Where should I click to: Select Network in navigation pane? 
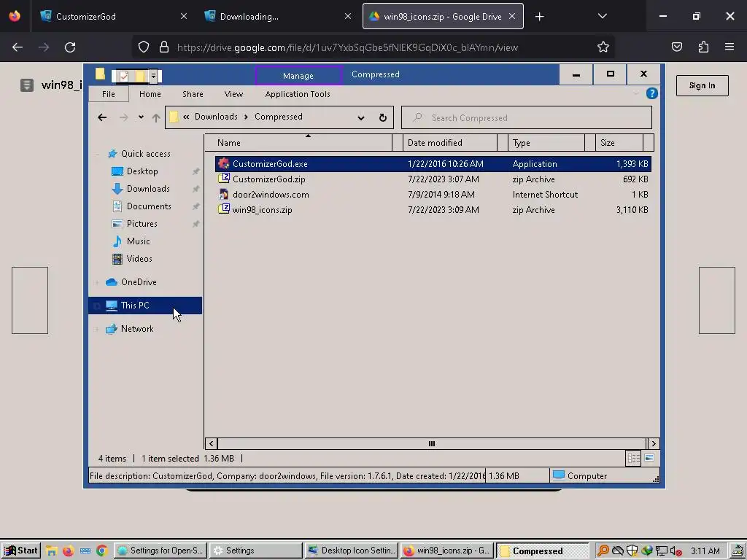(x=136, y=329)
